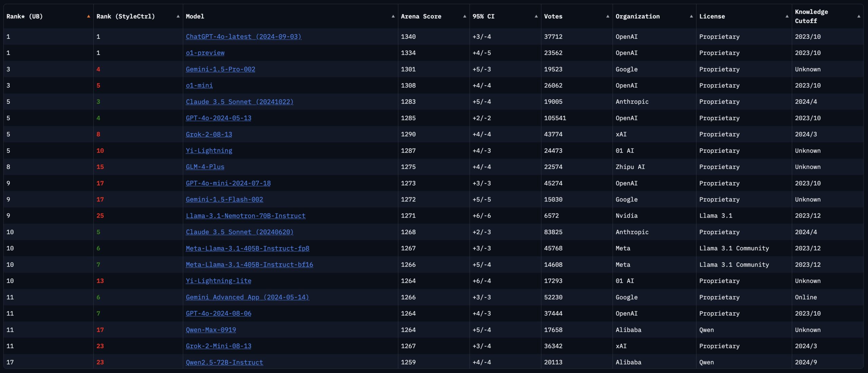
Task: Sort by Votes column arrow
Action: coord(608,16)
